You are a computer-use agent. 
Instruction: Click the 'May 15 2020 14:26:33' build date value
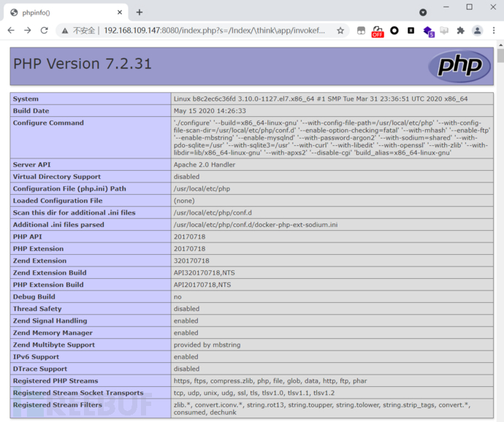[x=210, y=111]
